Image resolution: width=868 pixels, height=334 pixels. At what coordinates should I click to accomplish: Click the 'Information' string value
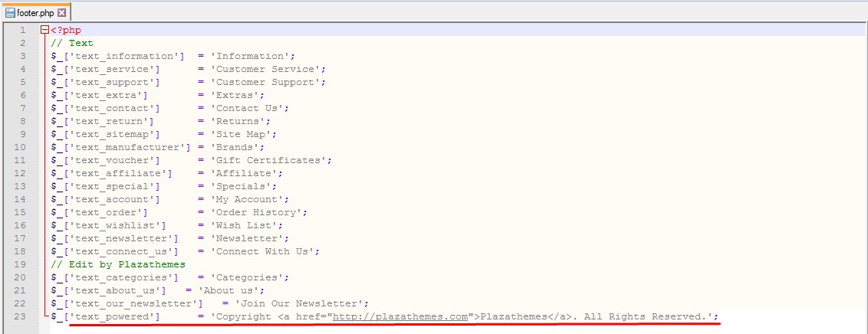tap(252, 57)
